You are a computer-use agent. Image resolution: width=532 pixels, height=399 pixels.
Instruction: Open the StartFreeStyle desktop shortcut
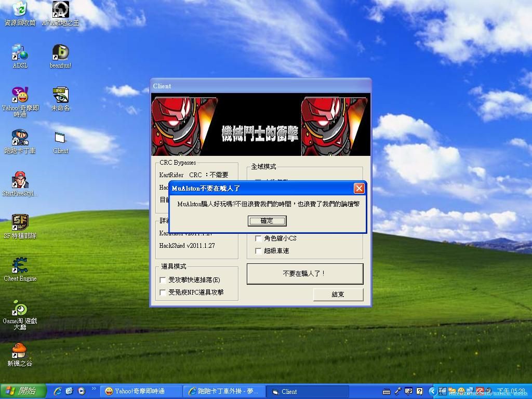point(20,180)
